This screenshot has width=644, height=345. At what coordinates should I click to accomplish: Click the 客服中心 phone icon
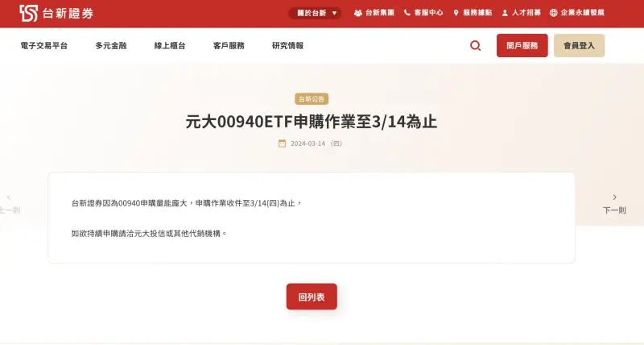(x=407, y=13)
